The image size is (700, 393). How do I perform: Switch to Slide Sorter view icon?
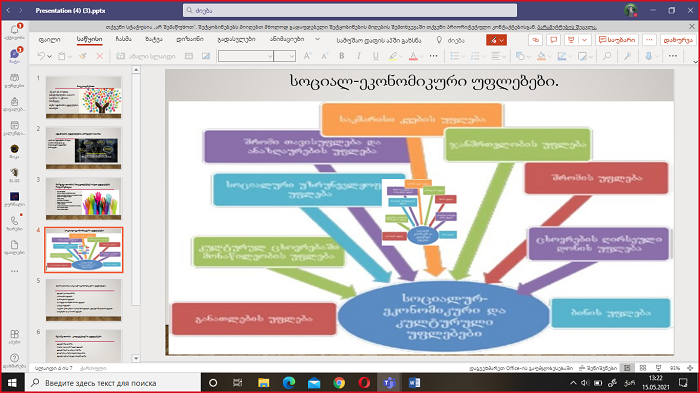pos(643,368)
